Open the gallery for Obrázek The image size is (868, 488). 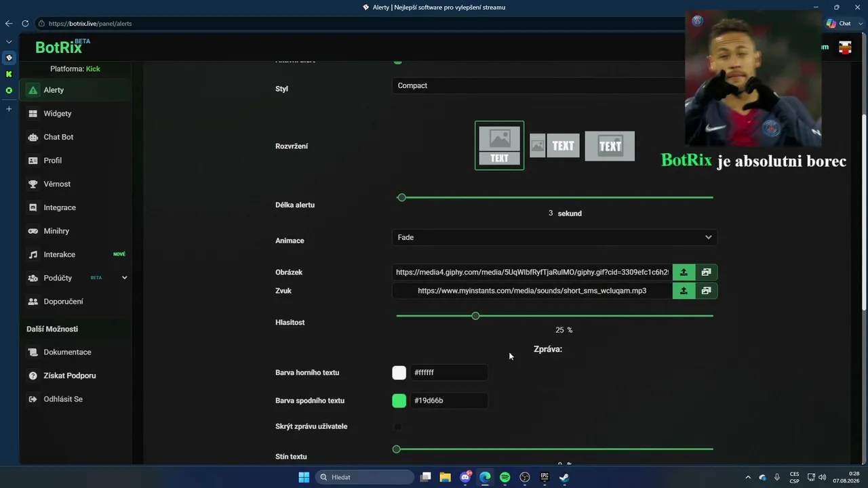tap(706, 272)
